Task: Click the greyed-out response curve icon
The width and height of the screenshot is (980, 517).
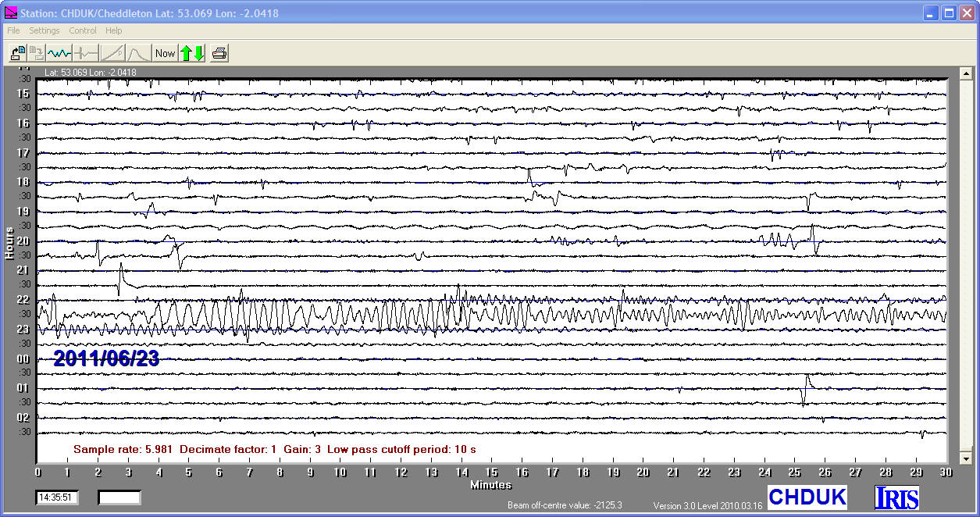Action: coord(139,53)
